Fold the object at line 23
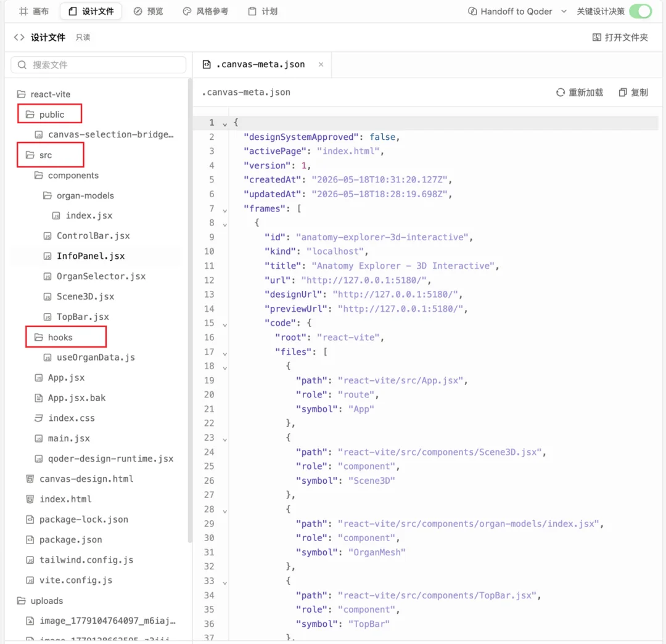Image resolution: width=666 pixels, height=644 pixels. coord(224,439)
